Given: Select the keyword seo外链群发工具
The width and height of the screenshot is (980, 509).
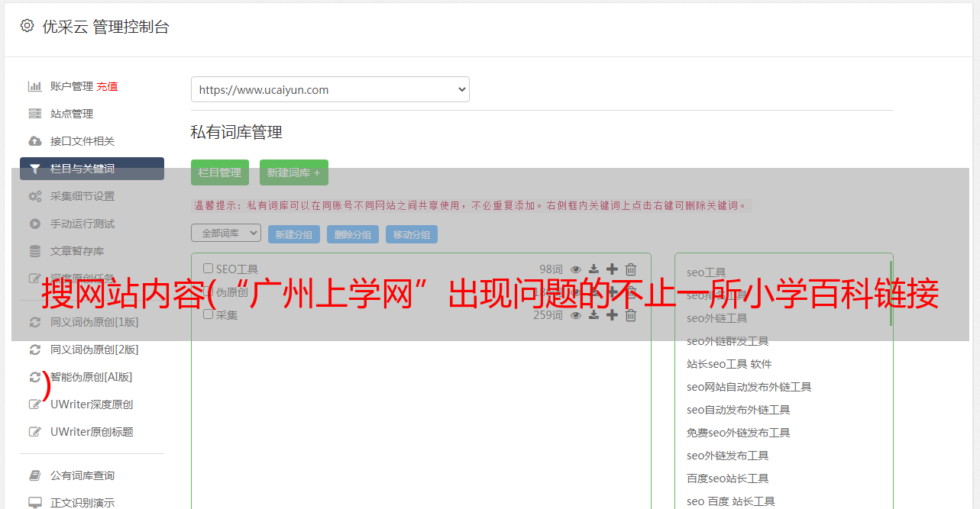Looking at the screenshot, I should [728, 341].
